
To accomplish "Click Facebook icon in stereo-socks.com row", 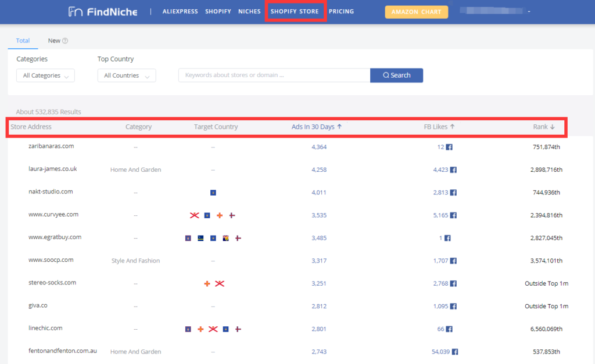I will [x=453, y=284].
